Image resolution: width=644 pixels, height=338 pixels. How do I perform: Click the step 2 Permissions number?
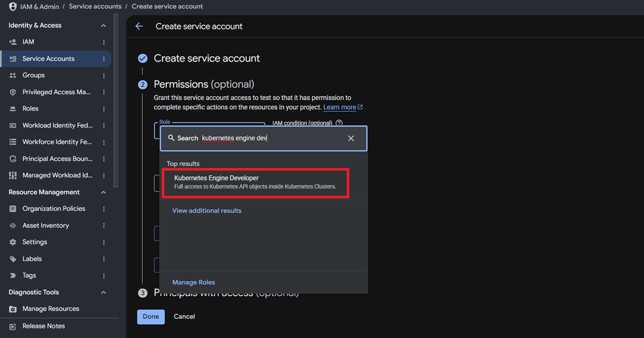click(x=143, y=84)
